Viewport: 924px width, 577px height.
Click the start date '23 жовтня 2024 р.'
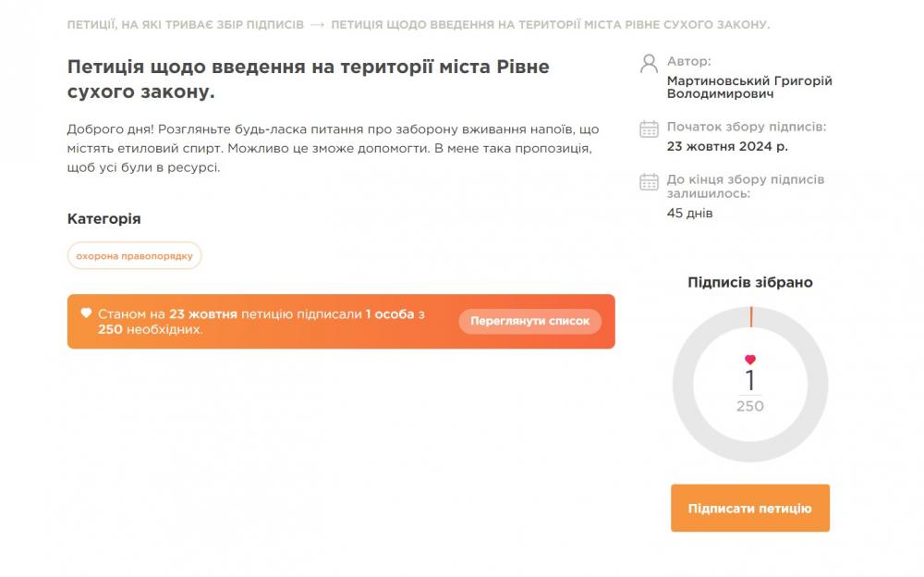click(727, 146)
